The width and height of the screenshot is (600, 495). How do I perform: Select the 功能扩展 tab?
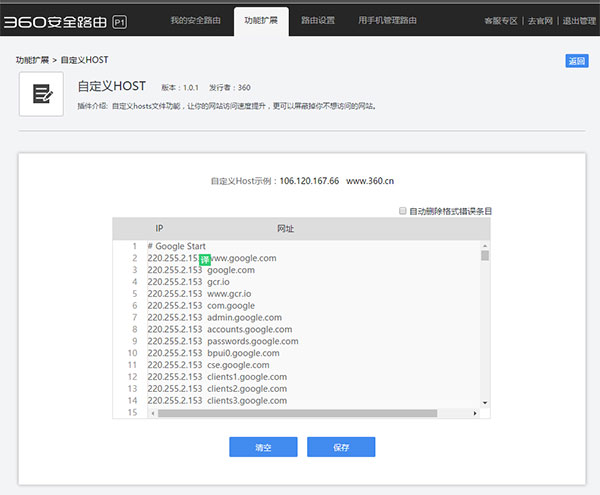[x=261, y=20]
